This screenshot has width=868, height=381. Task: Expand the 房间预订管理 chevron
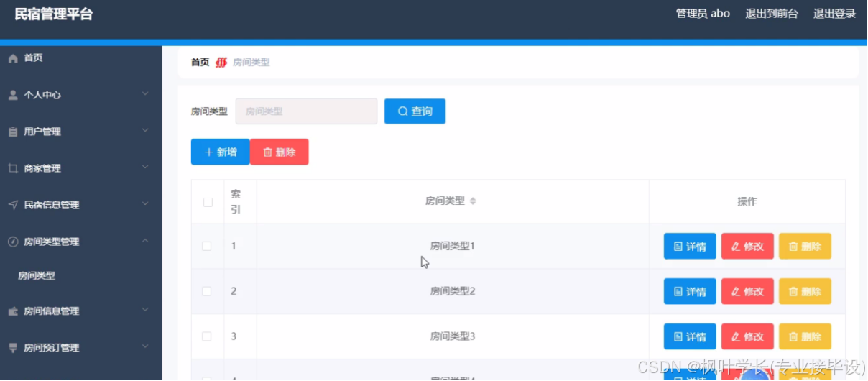point(145,347)
